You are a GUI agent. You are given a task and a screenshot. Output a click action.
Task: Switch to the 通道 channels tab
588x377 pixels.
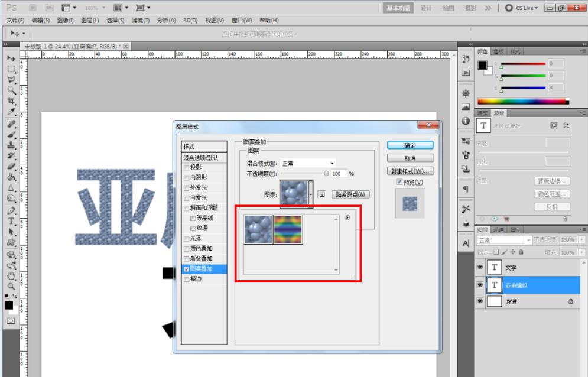(497, 229)
